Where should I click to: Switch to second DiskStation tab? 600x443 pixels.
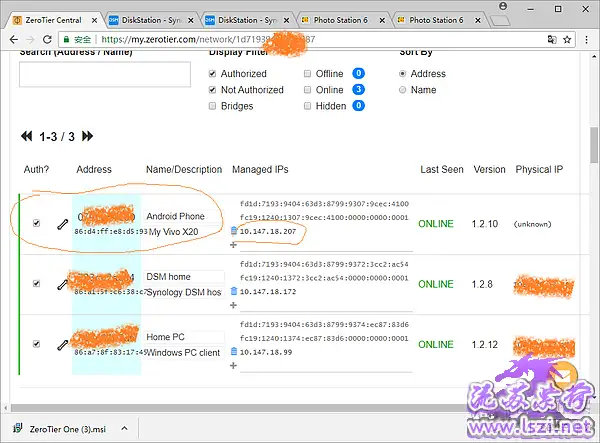click(x=248, y=20)
